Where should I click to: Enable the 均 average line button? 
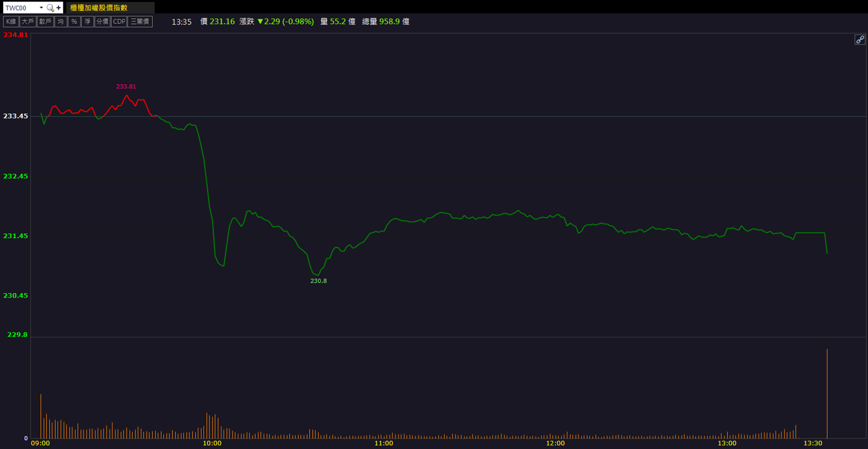(60, 21)
